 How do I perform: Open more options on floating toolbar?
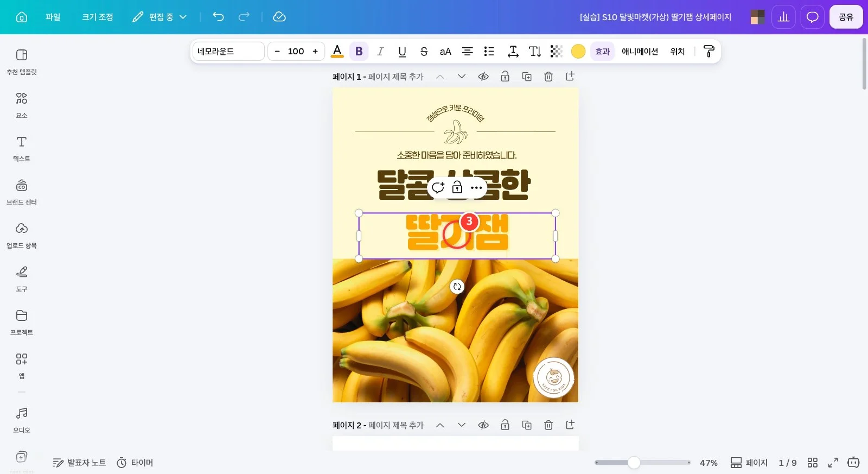click(x=476, y=188)
